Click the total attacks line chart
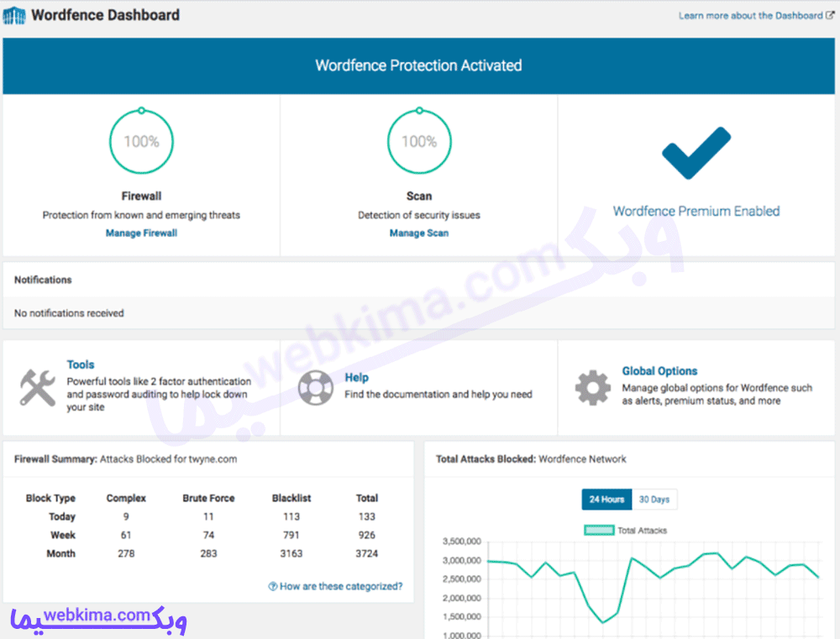 (x=653, y=588)
